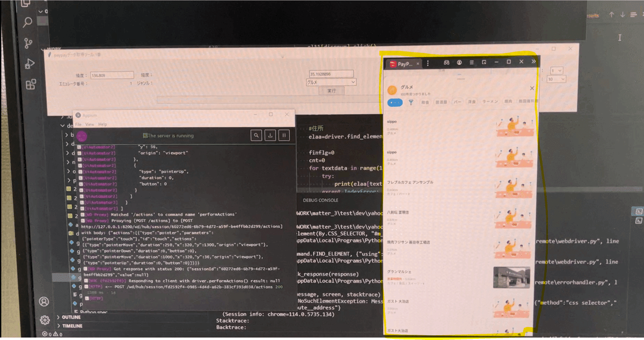This screenshot has height=340, width=644.
Task: Select the 洋食 filter chip
Action: [x=472, y=101]
